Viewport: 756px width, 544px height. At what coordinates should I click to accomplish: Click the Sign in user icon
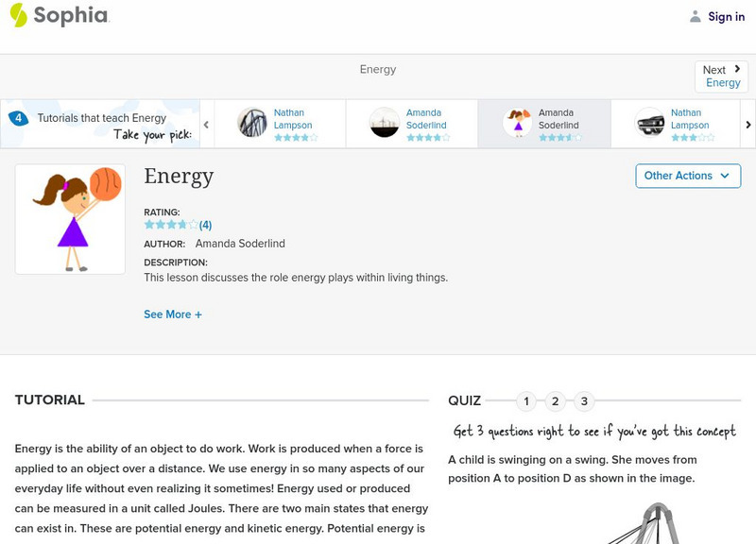(696, 16)
